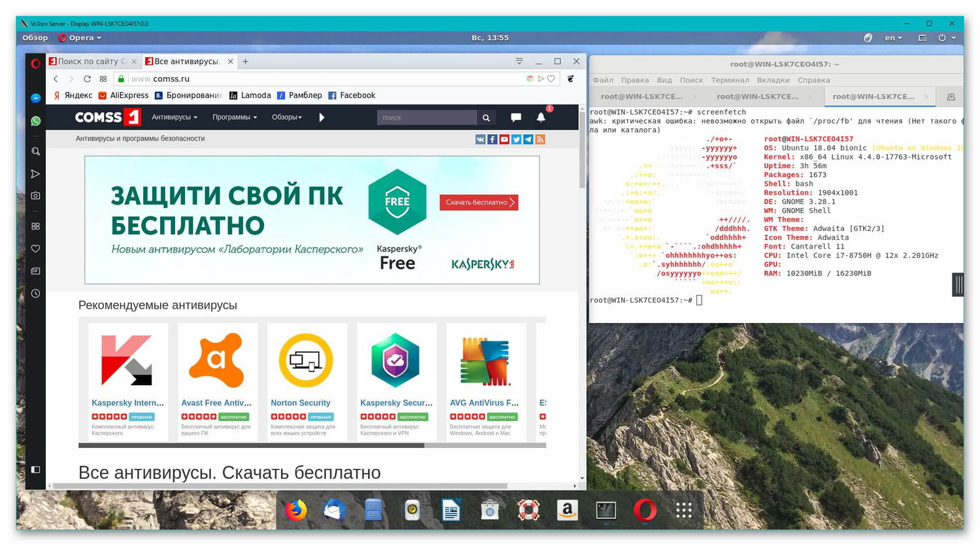Click the 'Скачать бесплатно' Kaspersky button

click(479, 202)
